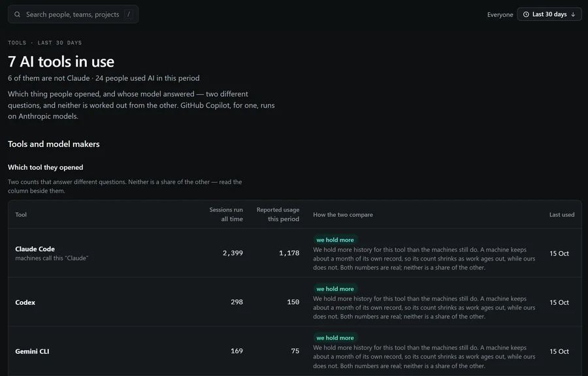
Task: Click the down arrow on Last 30 days
Action: [573, 14]
